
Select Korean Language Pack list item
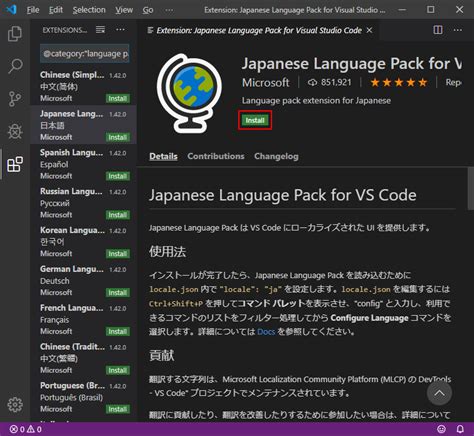coord(83,241)
